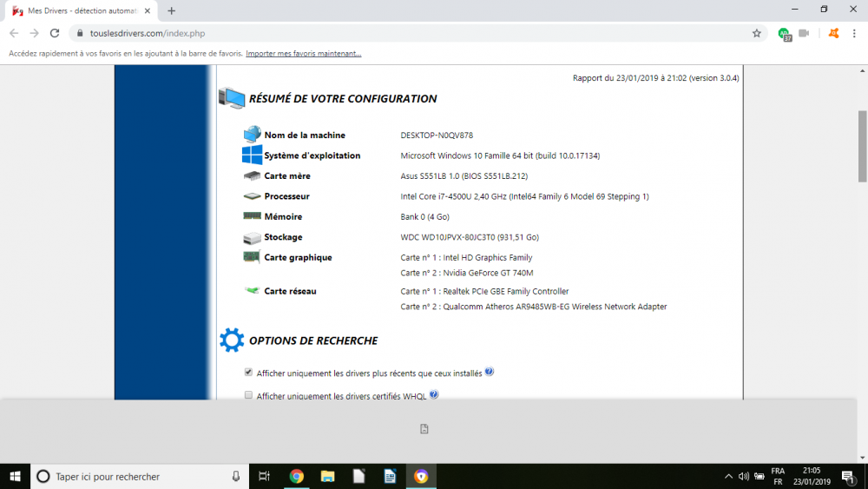This screenshot has height=489, width=868.
Task: Click help icon beside newer drivers option
Action: pyautogui.click(x=490, y=372)
